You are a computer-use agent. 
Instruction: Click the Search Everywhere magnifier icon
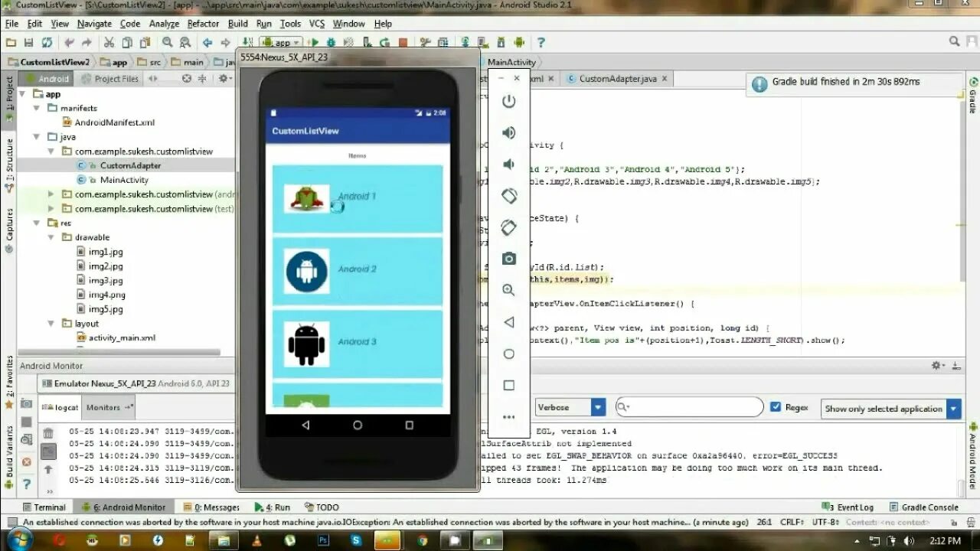(954, 42)
